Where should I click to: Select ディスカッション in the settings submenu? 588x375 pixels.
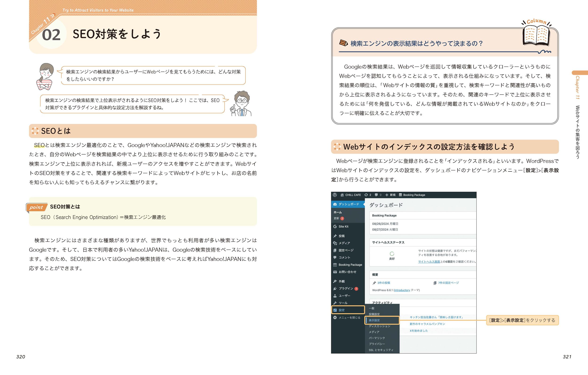tap(379, 326)
